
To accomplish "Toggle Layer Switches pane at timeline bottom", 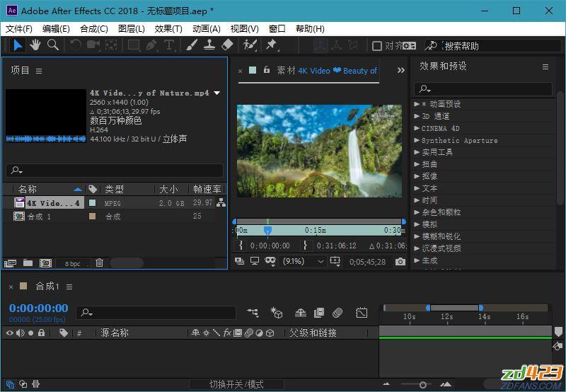I will pyautogui.click(x=10, y=384).
